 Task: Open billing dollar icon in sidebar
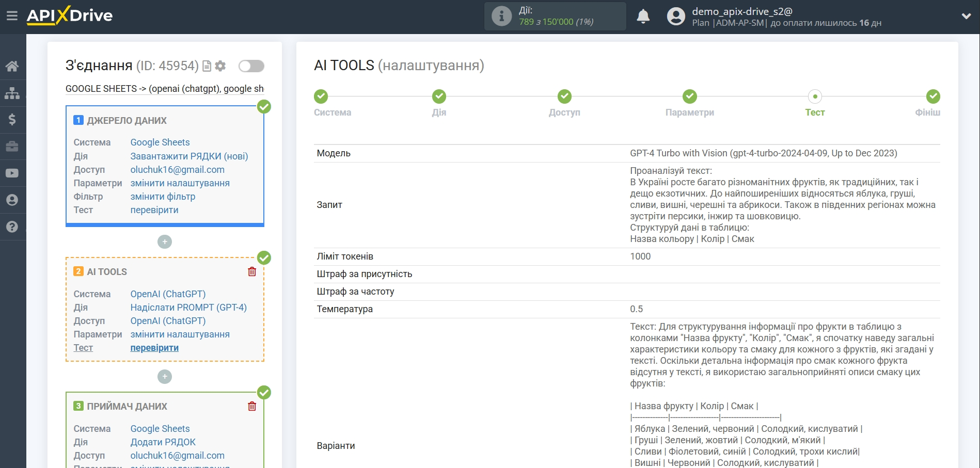tap(12, 120)
